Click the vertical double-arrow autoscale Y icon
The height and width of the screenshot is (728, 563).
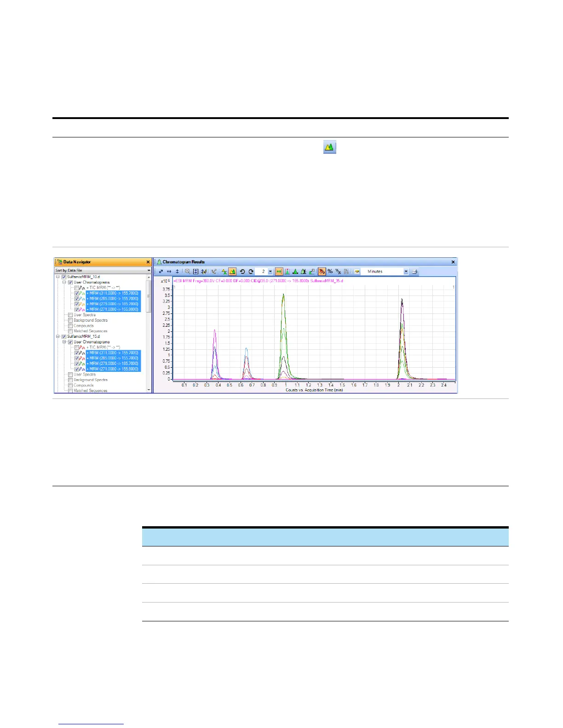(x=177, y=272)
